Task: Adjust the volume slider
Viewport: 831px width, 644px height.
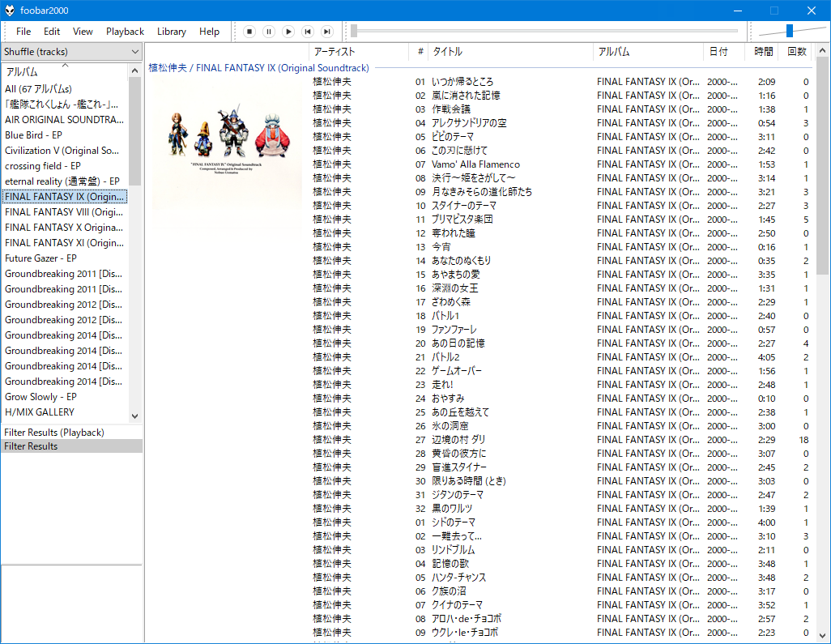Action: click(x=790, y=31)
